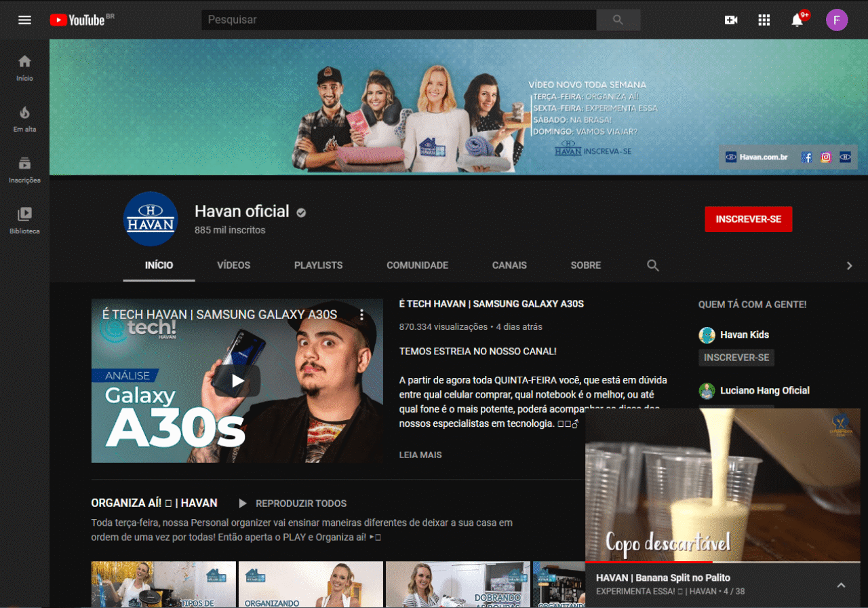Open Em alta trending in sidebar
The width and height of the screenshot is (868, 608).
(25, 119)
